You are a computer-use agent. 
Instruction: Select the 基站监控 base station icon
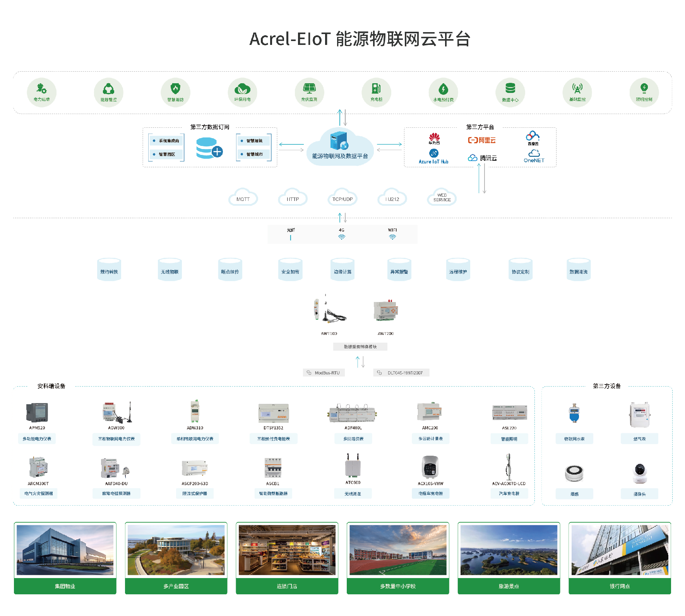coord(577,92)
